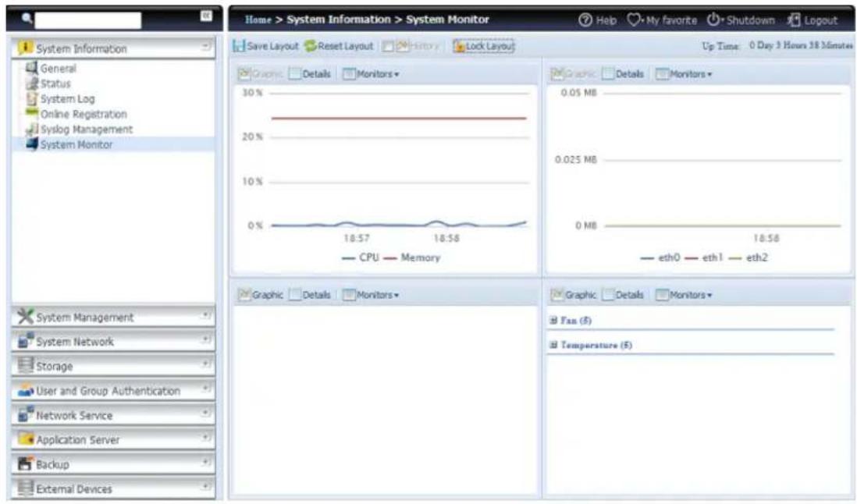857x504 pixels.
Task: Open Monitors dropdown in CPU panel
Action: click(371, 73)
